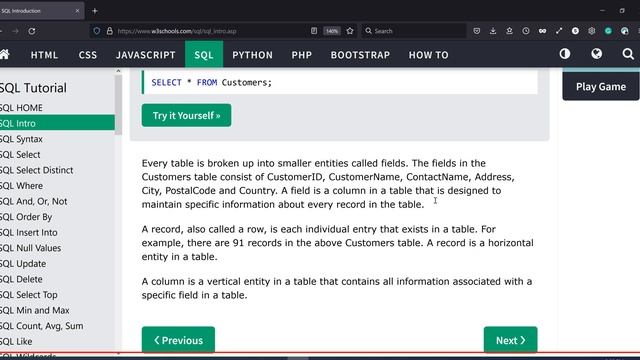Open HTML in the top navigation

[x=44, y=55]
